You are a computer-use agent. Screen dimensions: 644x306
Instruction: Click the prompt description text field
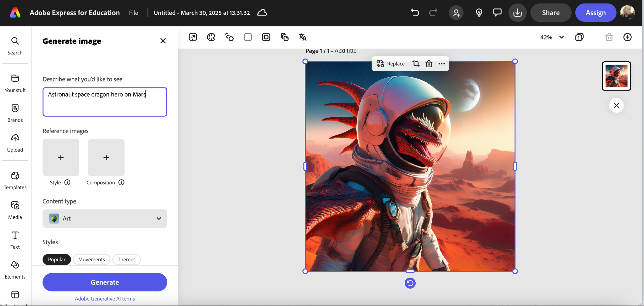(105, 102)
